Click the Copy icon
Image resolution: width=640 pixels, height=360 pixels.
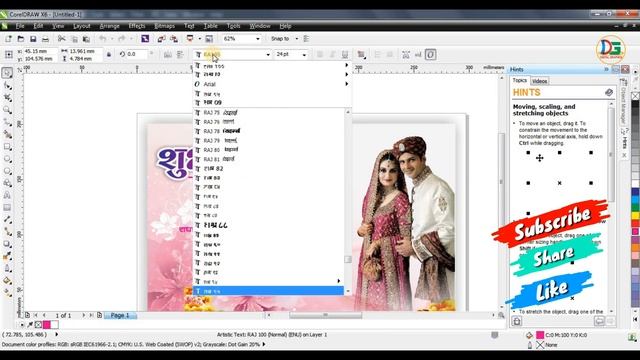point(74,39)
